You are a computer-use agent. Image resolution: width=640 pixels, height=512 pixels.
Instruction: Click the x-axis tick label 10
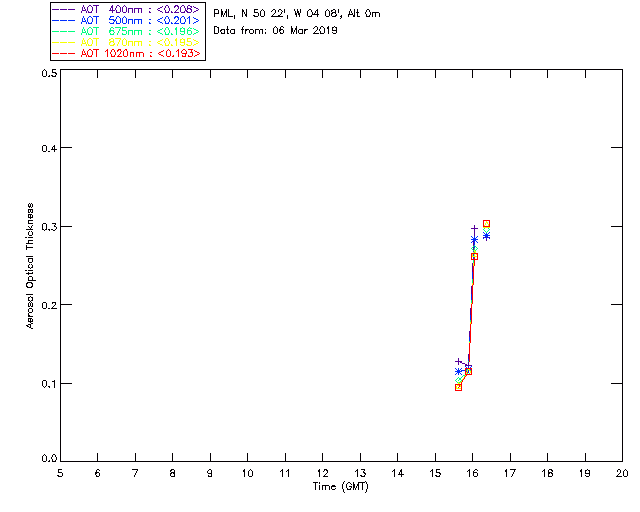247,473
